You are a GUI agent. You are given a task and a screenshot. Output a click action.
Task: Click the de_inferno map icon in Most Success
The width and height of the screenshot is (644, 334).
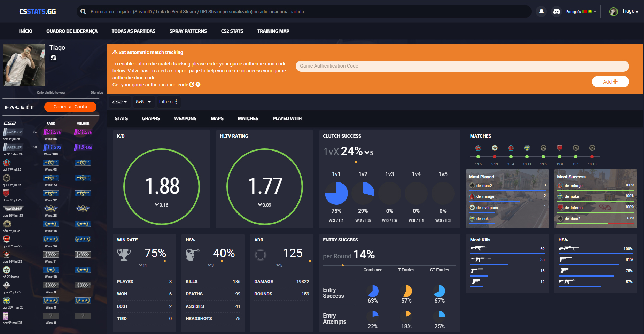(560, 207)
